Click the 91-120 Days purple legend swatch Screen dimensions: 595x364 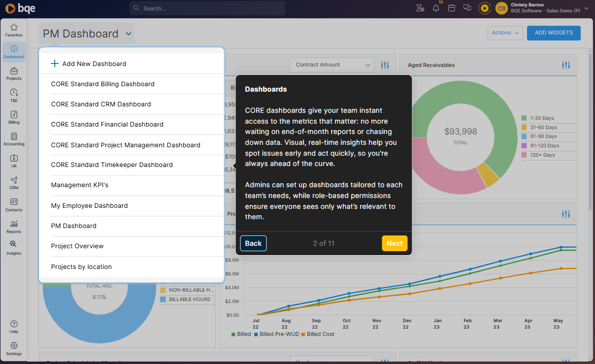(x=524, y=146)
